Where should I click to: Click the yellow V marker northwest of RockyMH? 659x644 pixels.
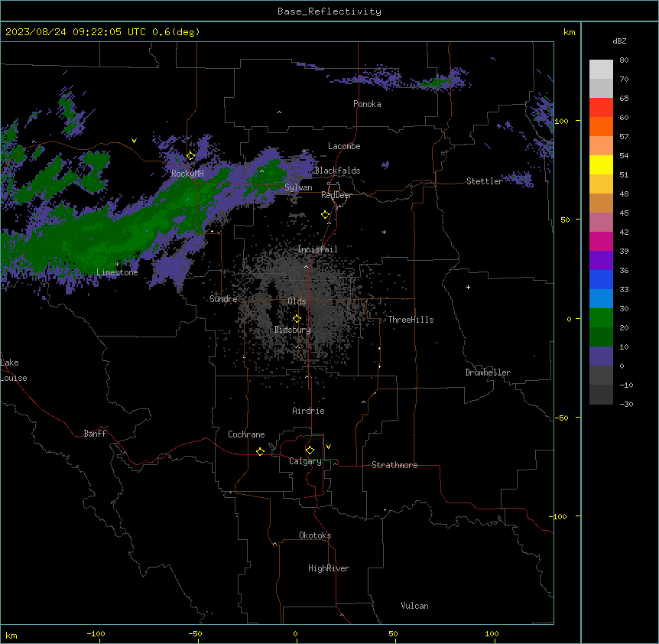pos(134,141)
